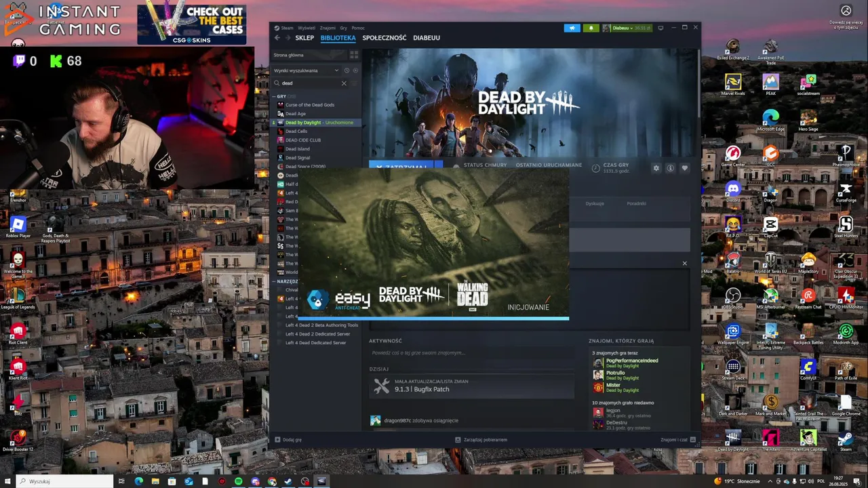Open Path of Exile desktop shortcut

846,369
